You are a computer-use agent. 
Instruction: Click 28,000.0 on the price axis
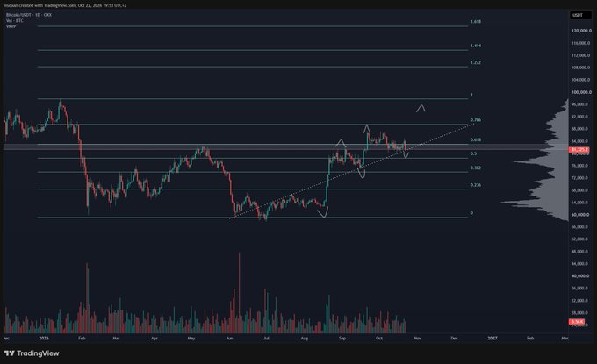click(x=580, y=313)
